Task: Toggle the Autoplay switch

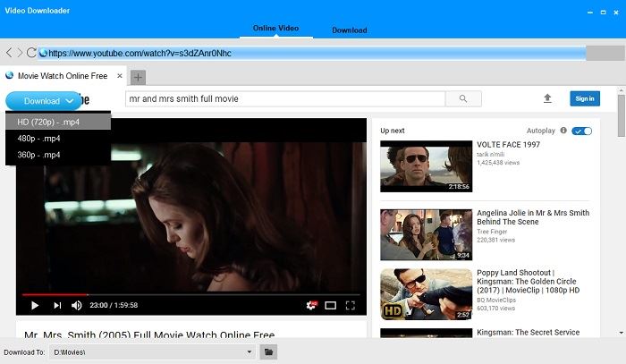Action: click(582, 131)
